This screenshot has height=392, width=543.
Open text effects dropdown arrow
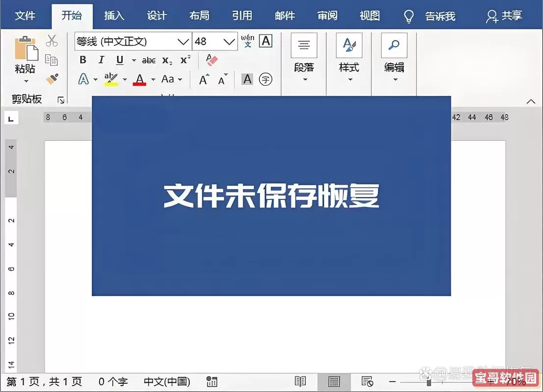pos(96,79)
